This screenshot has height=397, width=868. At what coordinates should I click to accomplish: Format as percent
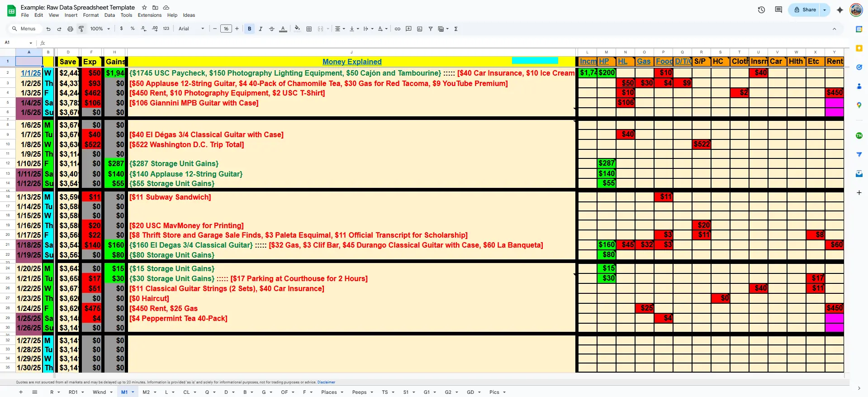click(x=133, y=29)
